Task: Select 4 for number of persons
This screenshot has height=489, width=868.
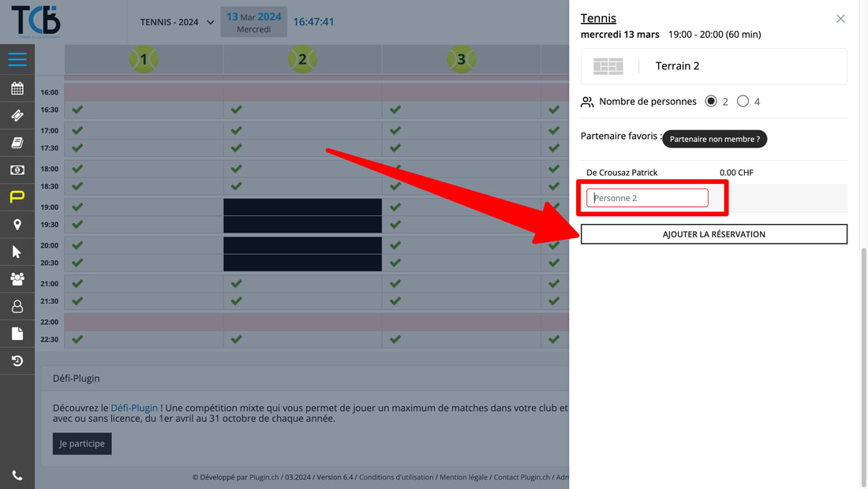Action: pos(743,102)
